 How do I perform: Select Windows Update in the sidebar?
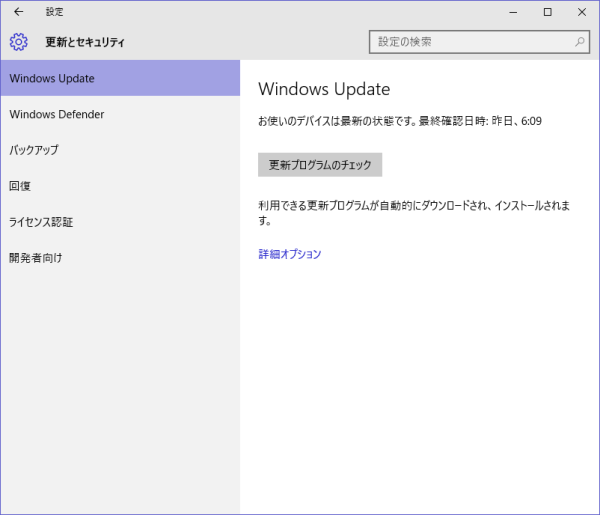[x=120, y=78]
